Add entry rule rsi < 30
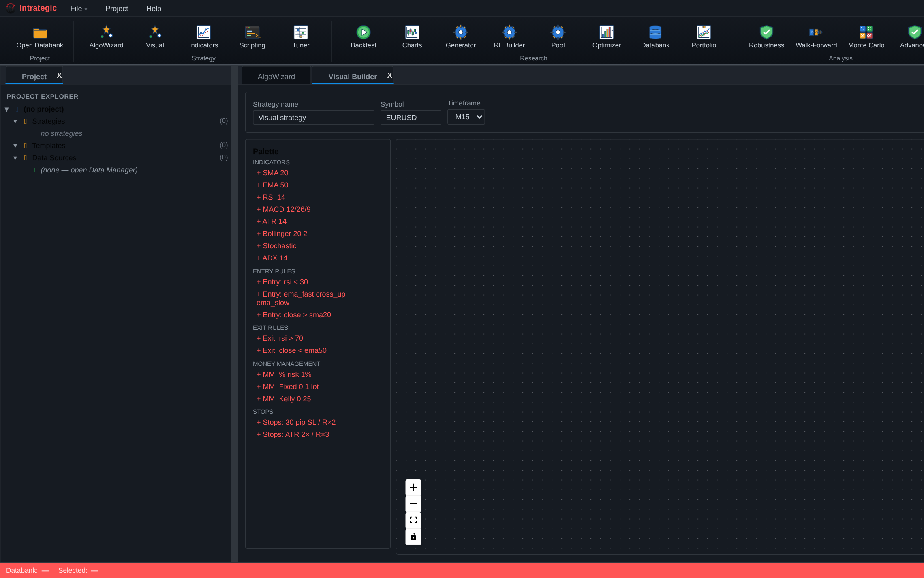924x578 pixels. [x=282, y=282]
